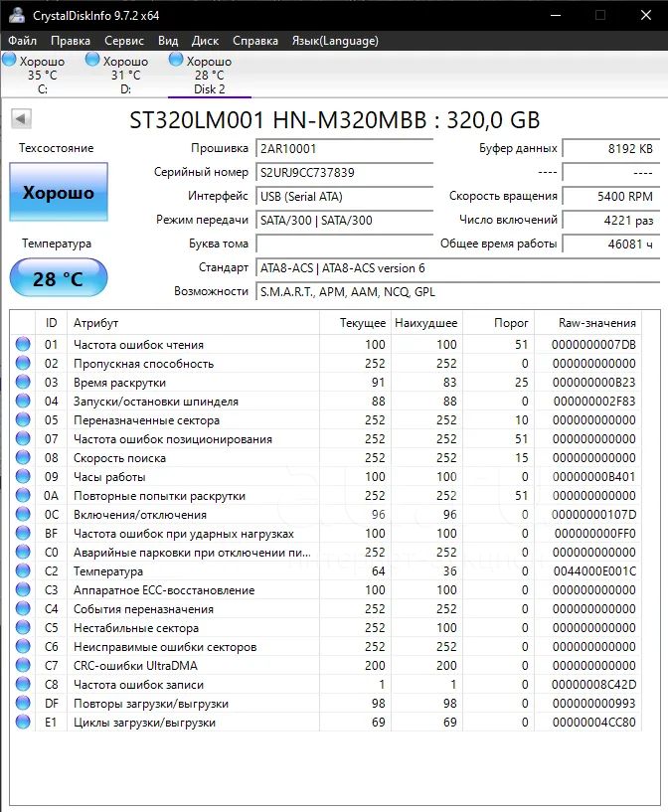
Task: Click the blue status orb for drive C:
Action: 9,61
